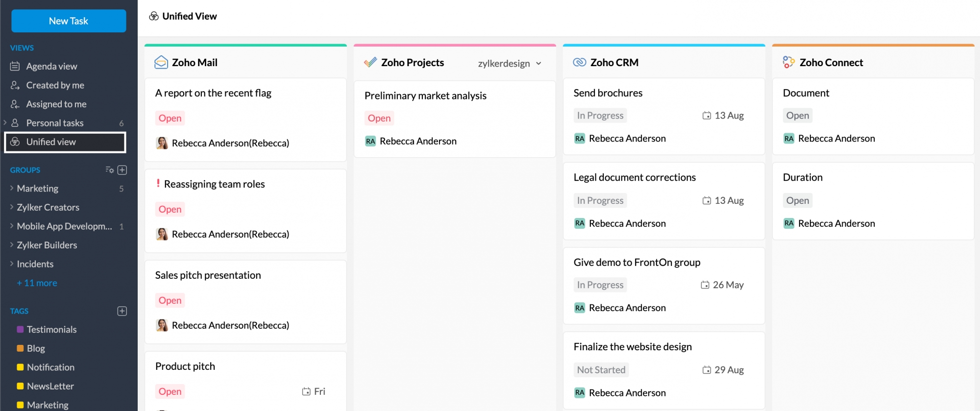Click the yellow Notification tag color square
The width and height of the screenshot is (980, 411).
click(20, 367)
